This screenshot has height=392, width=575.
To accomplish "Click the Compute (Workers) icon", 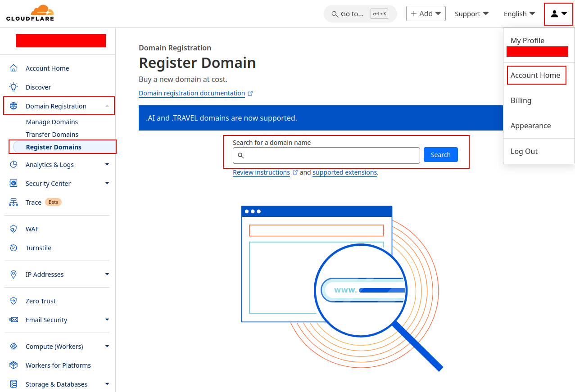I will (14, 347).
